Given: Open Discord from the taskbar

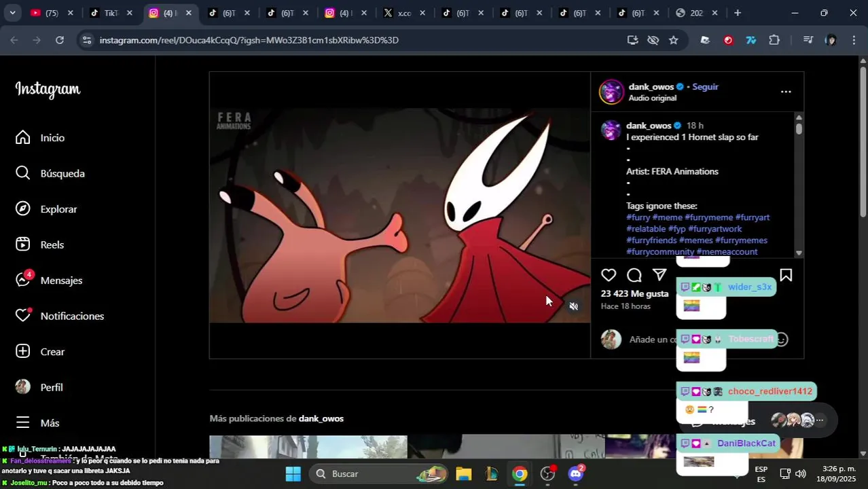Looking at the screenshot, I should click(x=576, y=473).
